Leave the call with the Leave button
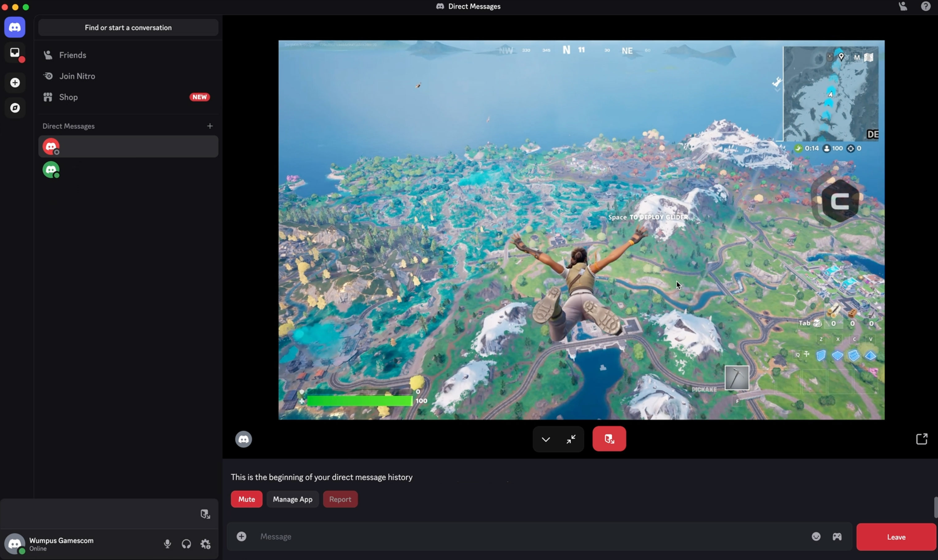 (896, 537)
